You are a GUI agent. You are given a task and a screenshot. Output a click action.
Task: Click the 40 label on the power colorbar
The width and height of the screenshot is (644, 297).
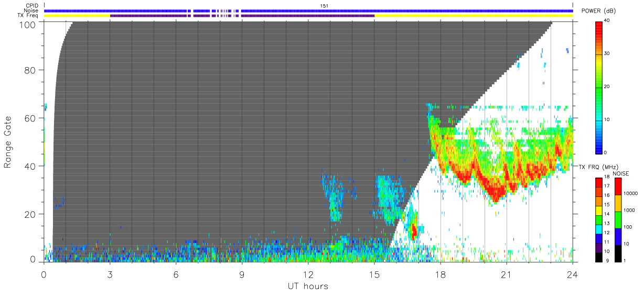607,20
